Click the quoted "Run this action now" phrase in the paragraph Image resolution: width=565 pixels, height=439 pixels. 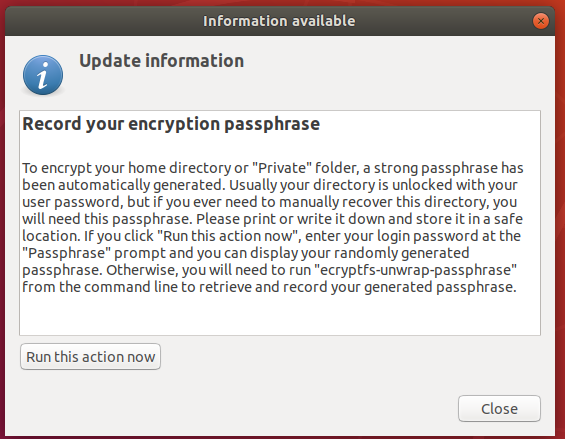(x=228, y=236)
